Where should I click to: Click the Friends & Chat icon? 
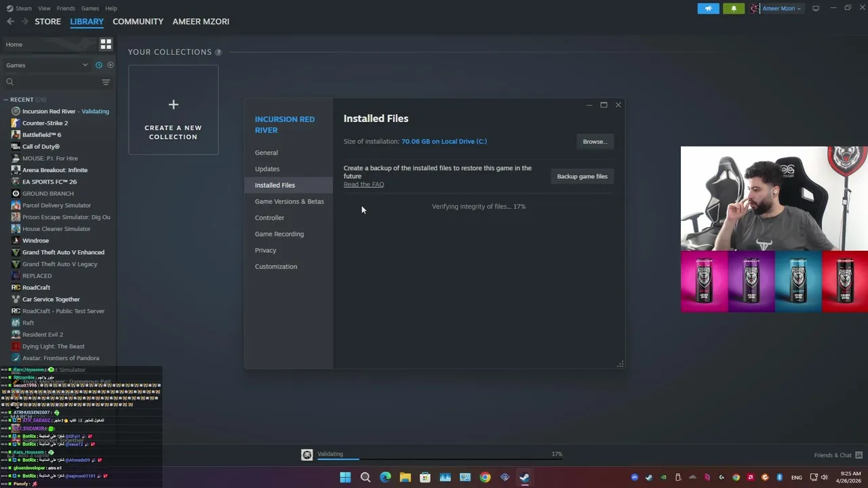point(859,455)
